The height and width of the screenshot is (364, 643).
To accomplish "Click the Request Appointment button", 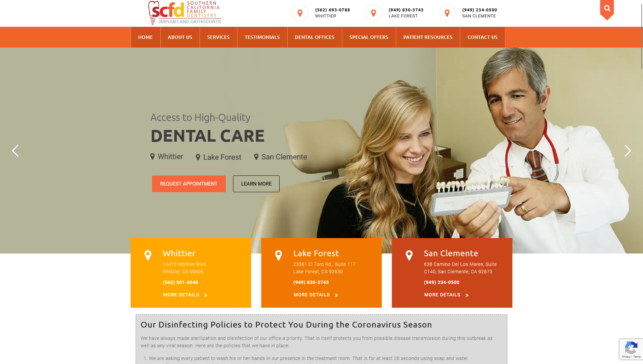I will [x=189, y=184].
